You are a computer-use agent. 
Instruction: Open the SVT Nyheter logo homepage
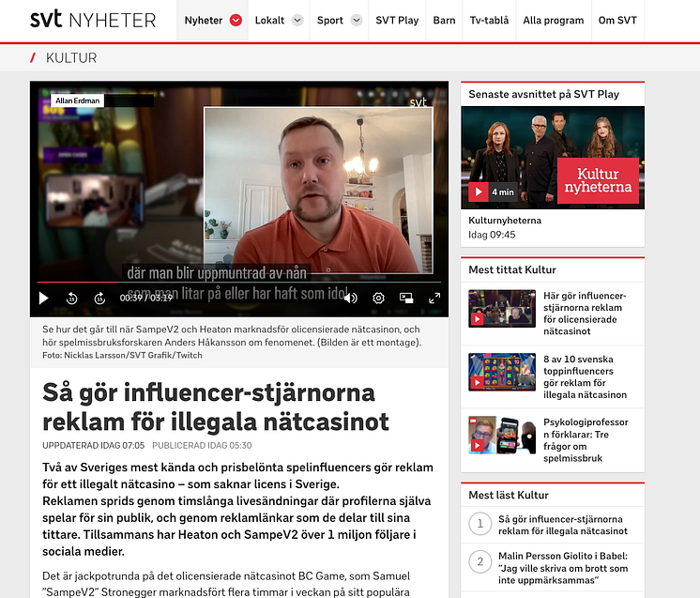(93, 20)
